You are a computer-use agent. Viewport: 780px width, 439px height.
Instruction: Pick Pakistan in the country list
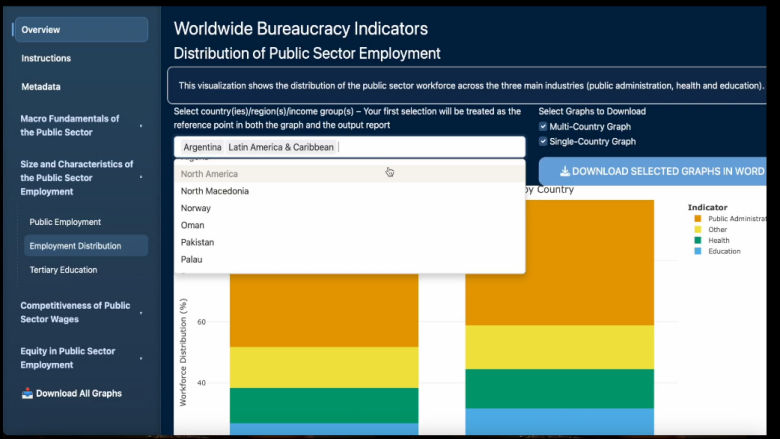(x=197, y=242)
